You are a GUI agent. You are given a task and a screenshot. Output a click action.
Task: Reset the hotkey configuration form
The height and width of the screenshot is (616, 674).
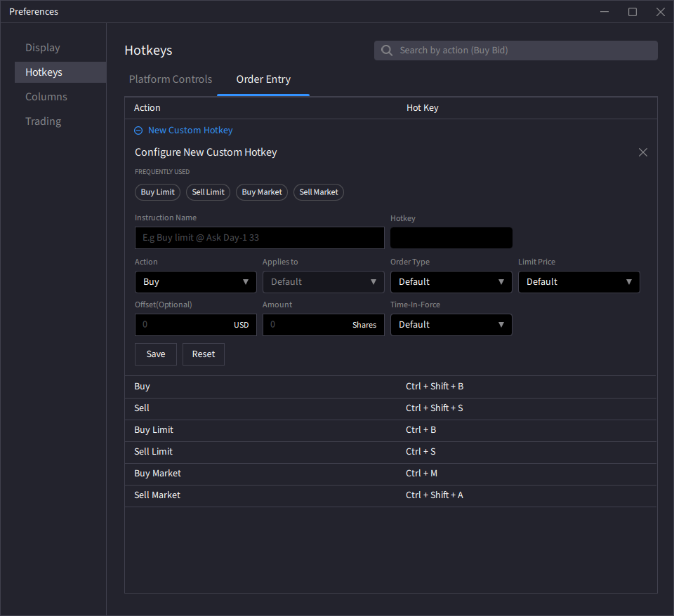coord(203,354)
